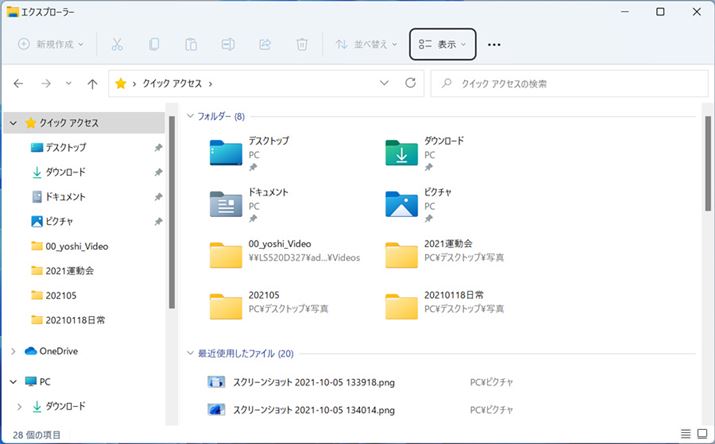
Task: Click the Delete trash can icon
Action: click(301, 45)
